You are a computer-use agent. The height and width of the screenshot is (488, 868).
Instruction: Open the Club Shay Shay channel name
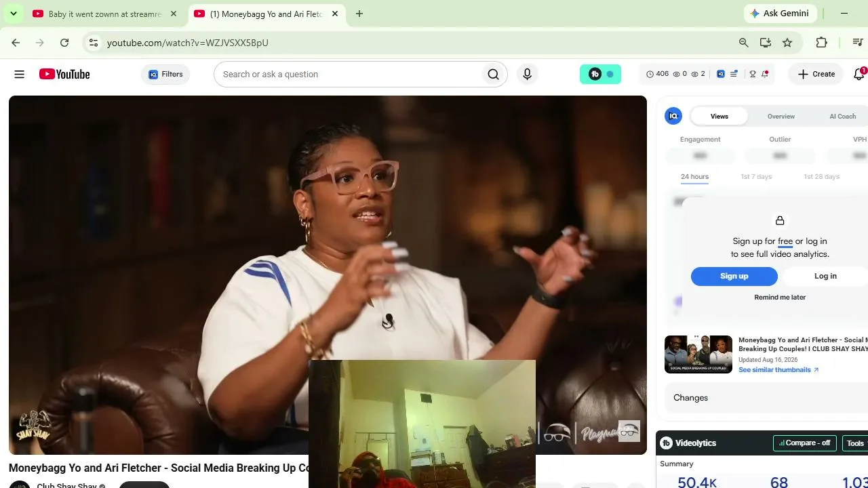pos(66,485)
